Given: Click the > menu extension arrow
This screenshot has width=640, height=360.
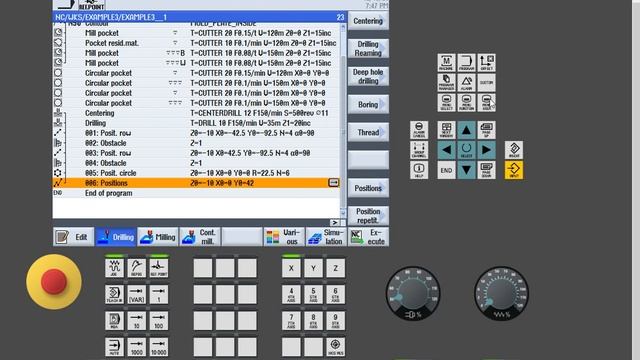Looking at the screenshot, I should [335, 222].
